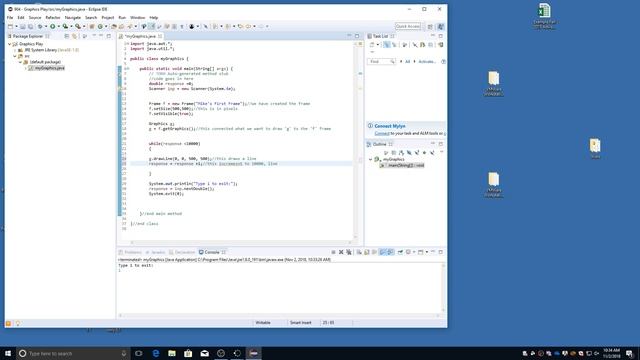
Task: Click the New Java Class icon
Action: (100, 27)
